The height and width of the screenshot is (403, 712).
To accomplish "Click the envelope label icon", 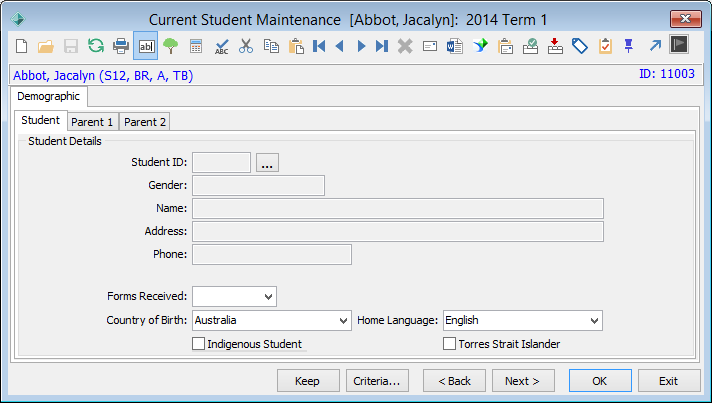I will pos(430,46).
